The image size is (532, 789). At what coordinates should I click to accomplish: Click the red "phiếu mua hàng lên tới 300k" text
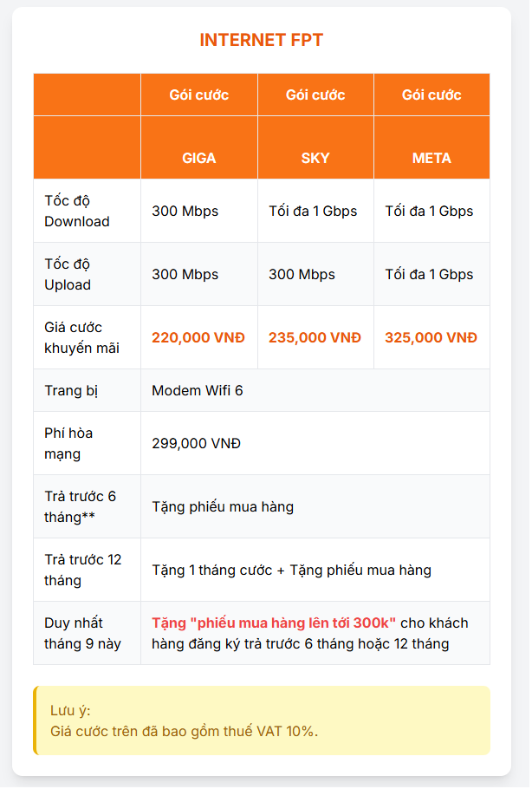274,623
